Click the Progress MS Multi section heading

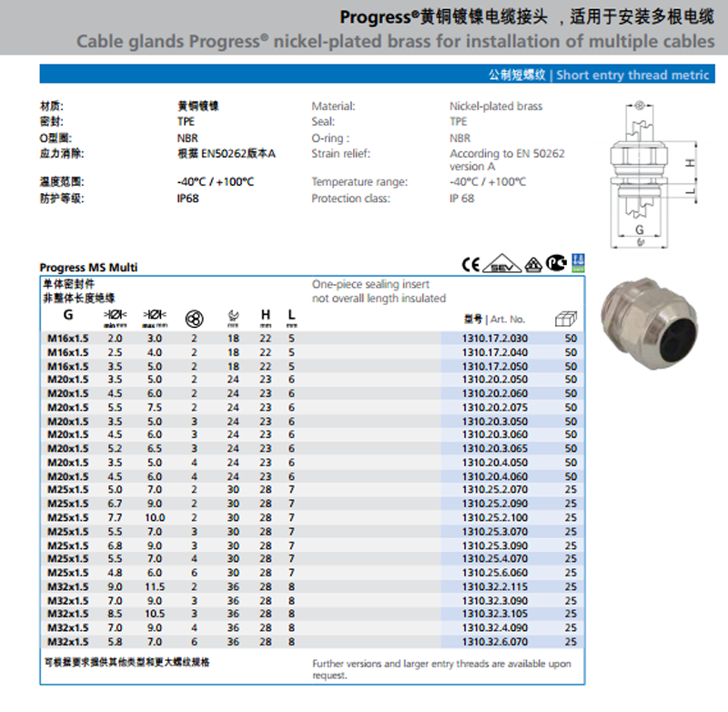89,268
